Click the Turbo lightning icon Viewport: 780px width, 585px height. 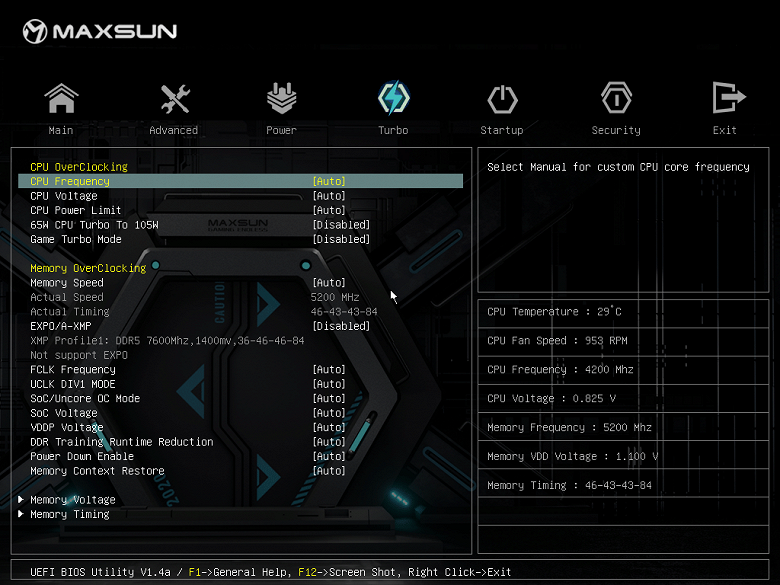point(393,98)
